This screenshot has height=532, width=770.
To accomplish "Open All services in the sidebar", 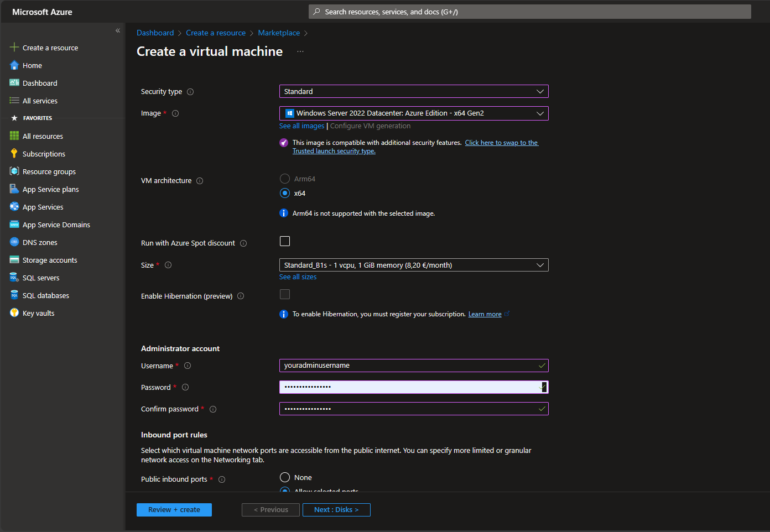I will [x=40, y=101].
